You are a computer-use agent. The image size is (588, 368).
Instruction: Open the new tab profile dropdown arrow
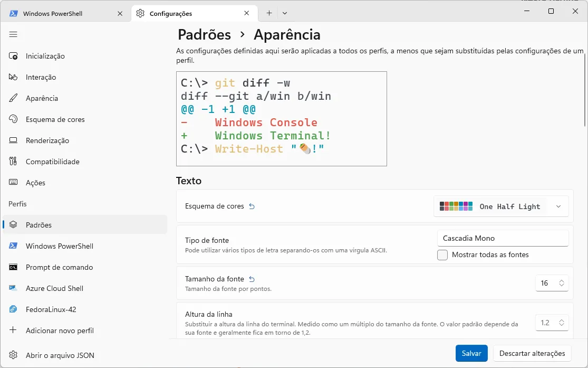285,13
